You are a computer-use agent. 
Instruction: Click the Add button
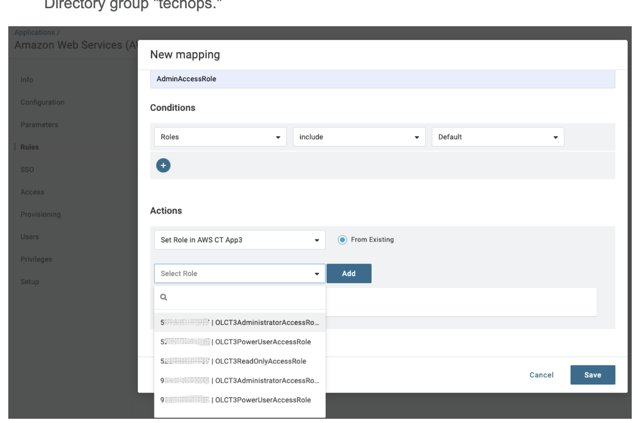349,274
